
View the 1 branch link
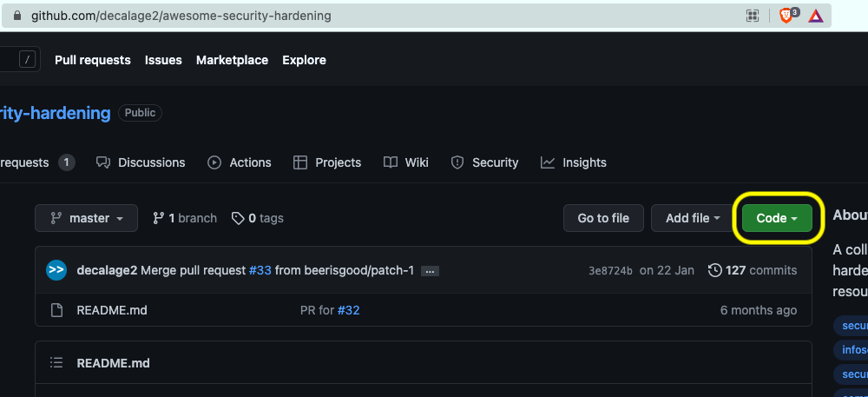pos(185,218)
